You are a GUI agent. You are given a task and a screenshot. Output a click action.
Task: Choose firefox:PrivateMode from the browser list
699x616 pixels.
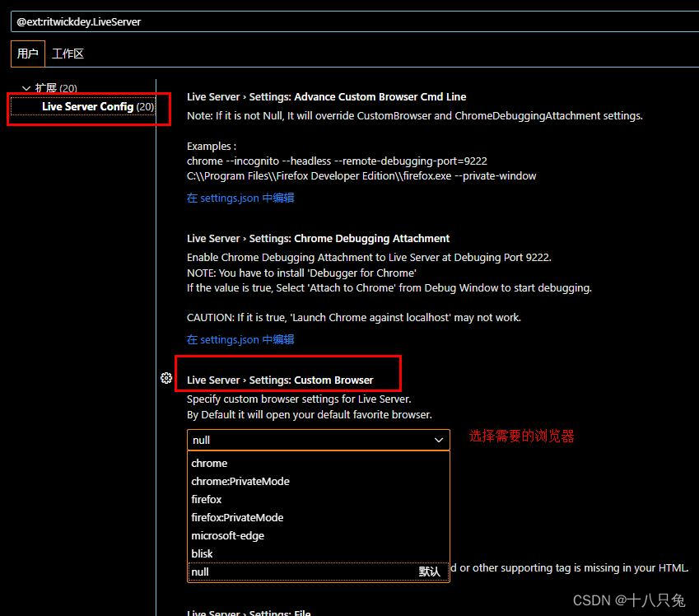319,517
